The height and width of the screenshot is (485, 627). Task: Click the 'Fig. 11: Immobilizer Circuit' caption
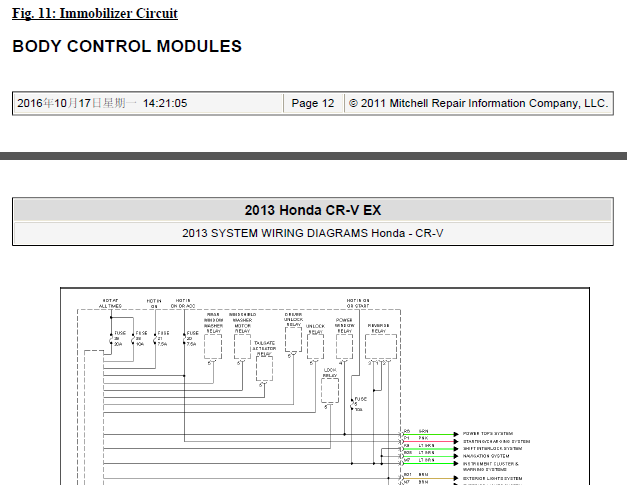[x=95, y=13]
